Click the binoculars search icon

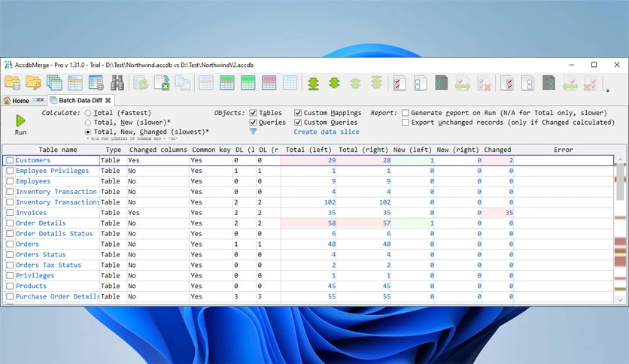click(117, 83)
